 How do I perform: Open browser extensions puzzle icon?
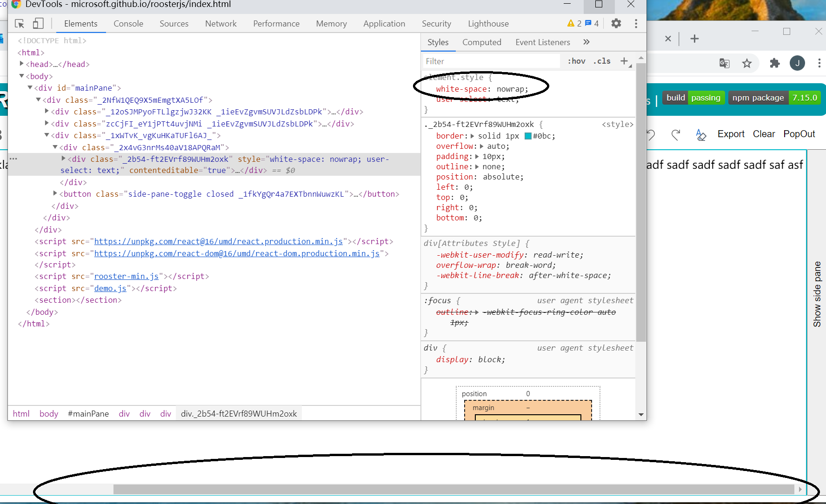point(774,63)
